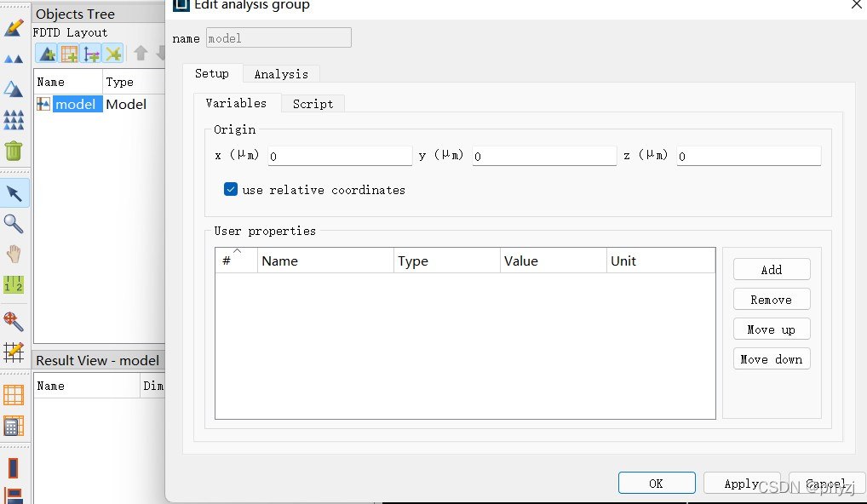
Task: Open the Script sub-tab
Action: click(x=313, y=104)
